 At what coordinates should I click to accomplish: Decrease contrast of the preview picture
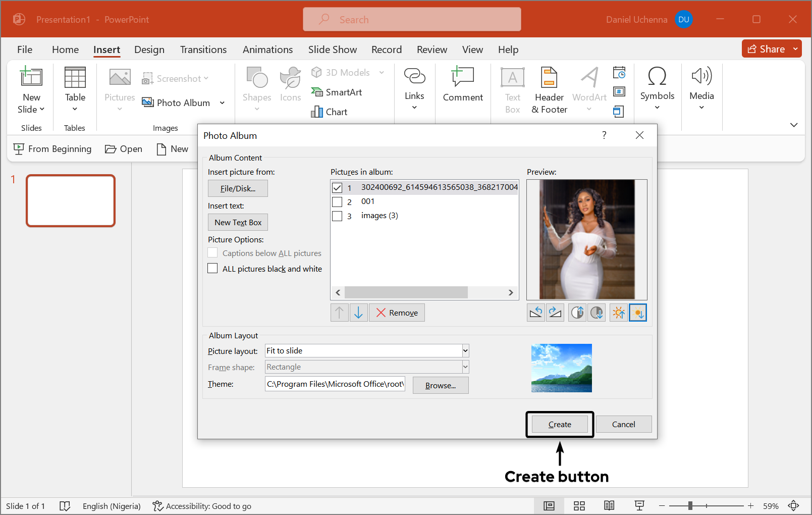(x=597, y=313)
